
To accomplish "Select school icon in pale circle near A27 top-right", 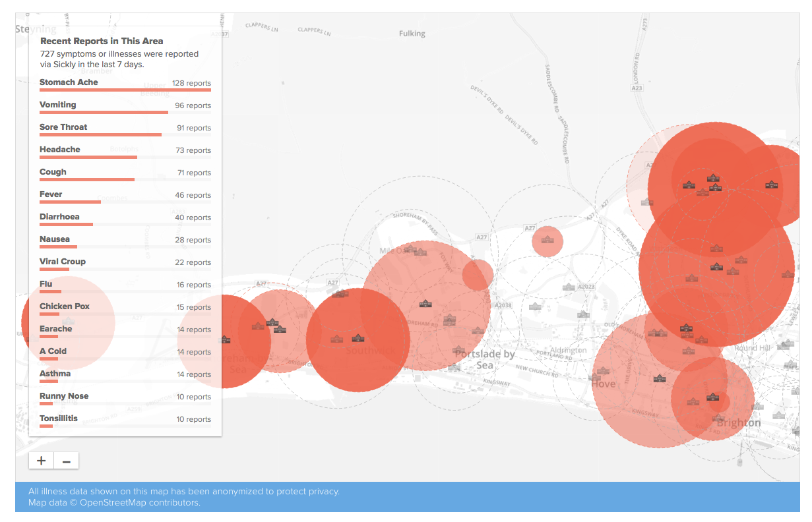I will pos(647,202).
